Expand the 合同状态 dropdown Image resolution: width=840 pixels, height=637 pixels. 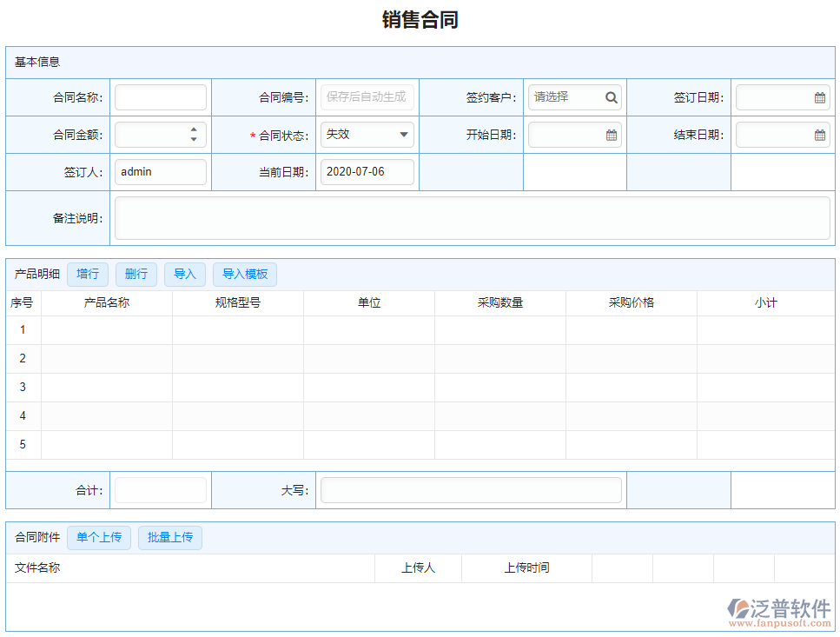pos(404,135)
